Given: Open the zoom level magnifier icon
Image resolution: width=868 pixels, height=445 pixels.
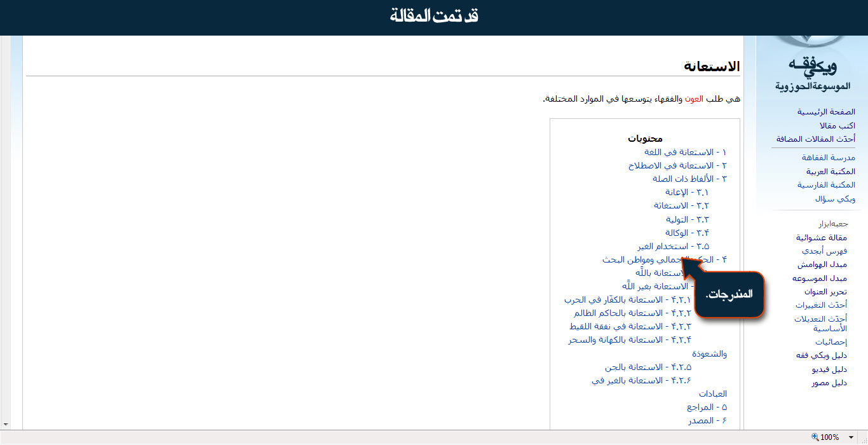Looking at the screenshot, I should [815, 437].
